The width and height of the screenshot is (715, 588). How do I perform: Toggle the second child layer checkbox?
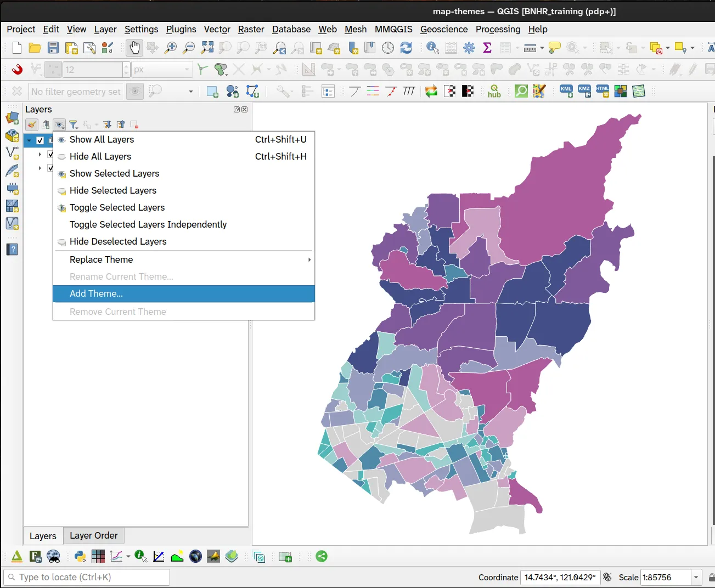coord(50,168)
